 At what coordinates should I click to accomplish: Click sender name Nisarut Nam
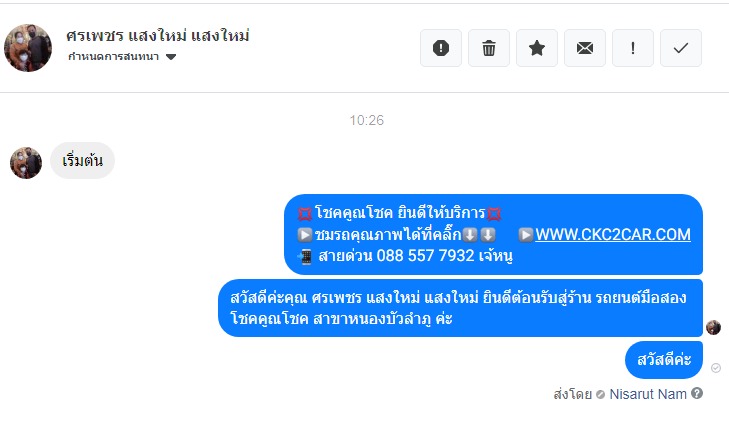pos(648,394)
